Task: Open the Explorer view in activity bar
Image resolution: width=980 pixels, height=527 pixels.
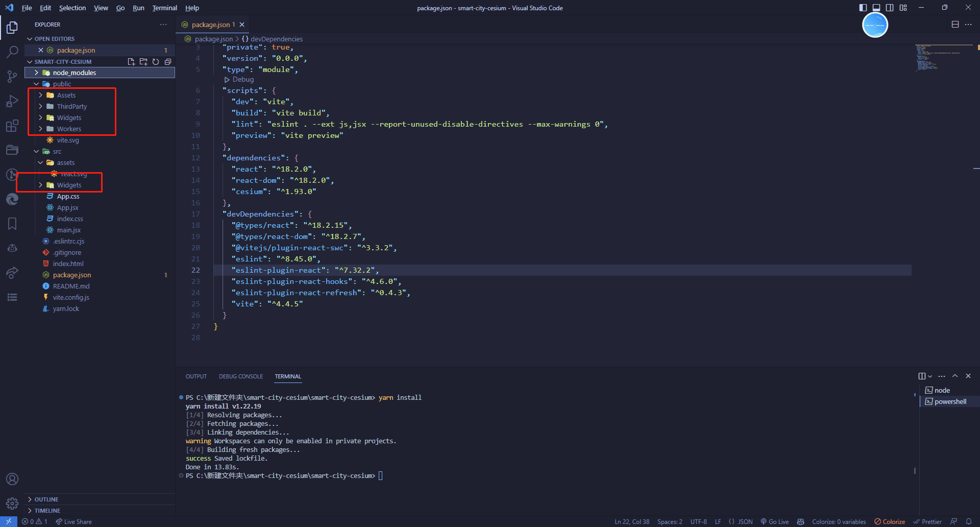Action: click(12, 27)
